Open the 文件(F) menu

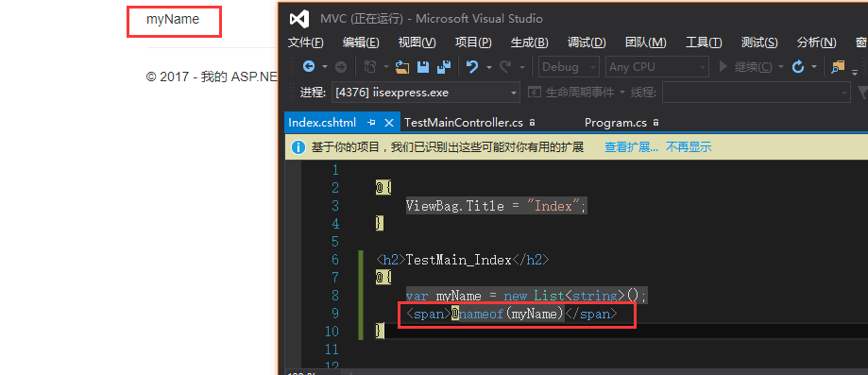point(306,43)
